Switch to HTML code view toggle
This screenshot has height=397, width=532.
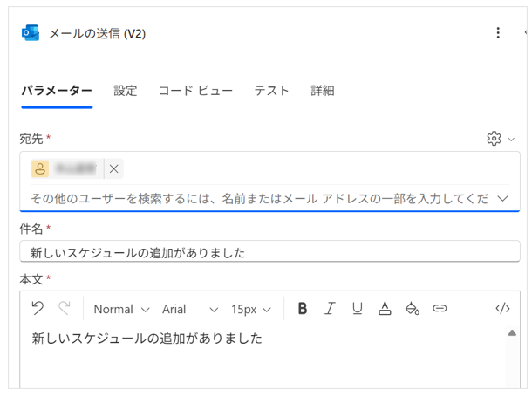tap(502, 309)
